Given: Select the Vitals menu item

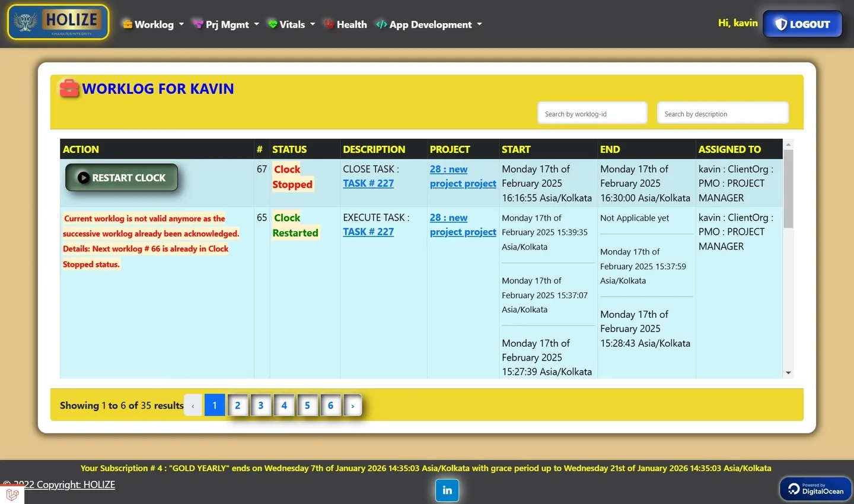Looking at the screenshot, I should point(292,24).
